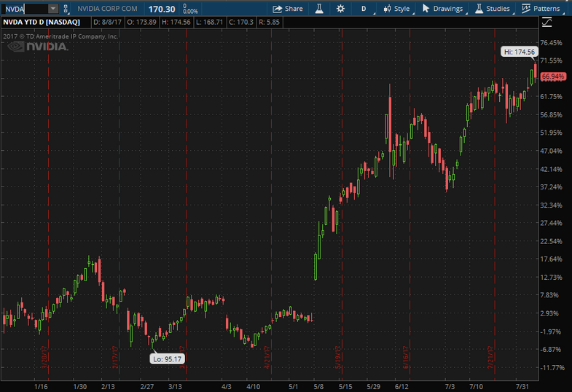Click the 2/13 date axis label

point(108,386)
